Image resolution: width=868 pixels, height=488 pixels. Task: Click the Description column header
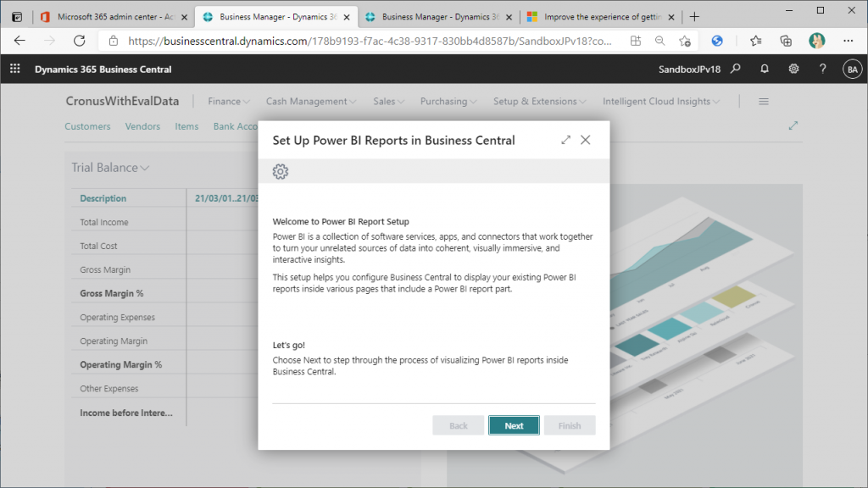click(x=103, y=198)
